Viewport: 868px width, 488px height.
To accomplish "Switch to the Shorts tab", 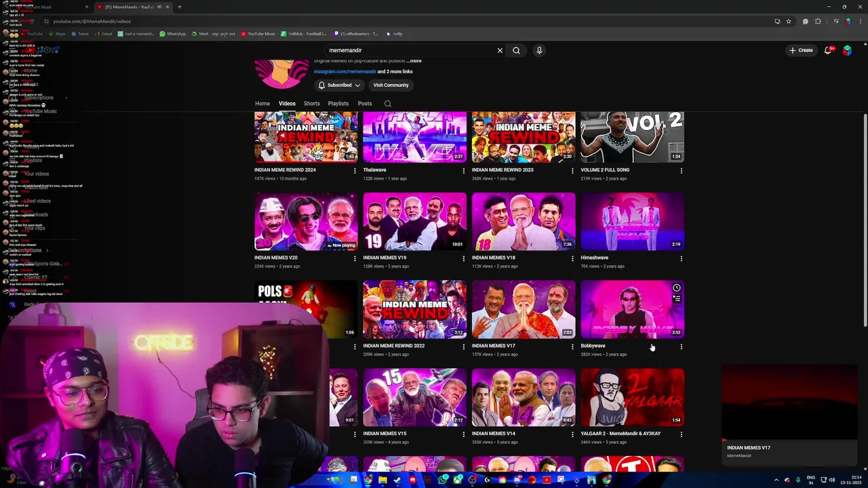I will [x=312, y=104].
